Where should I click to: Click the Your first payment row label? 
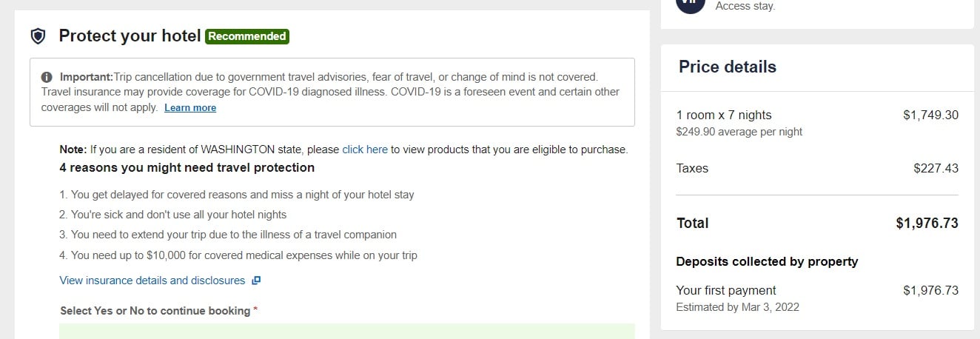point(726,290)
